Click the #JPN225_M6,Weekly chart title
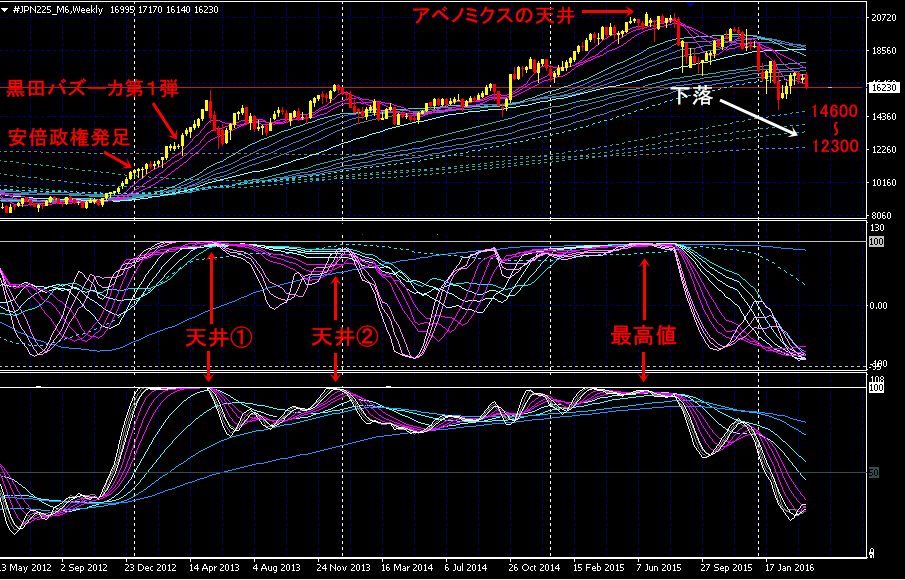The height and width of the screenshot is (580, 905). (58, 10)
